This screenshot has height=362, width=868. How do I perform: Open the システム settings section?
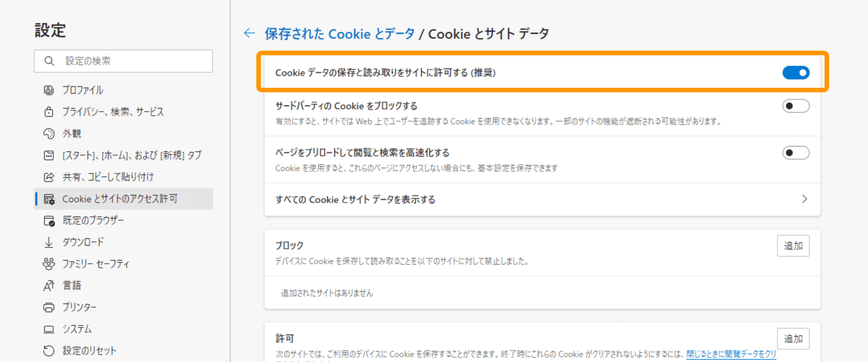(x=78, y=329)
